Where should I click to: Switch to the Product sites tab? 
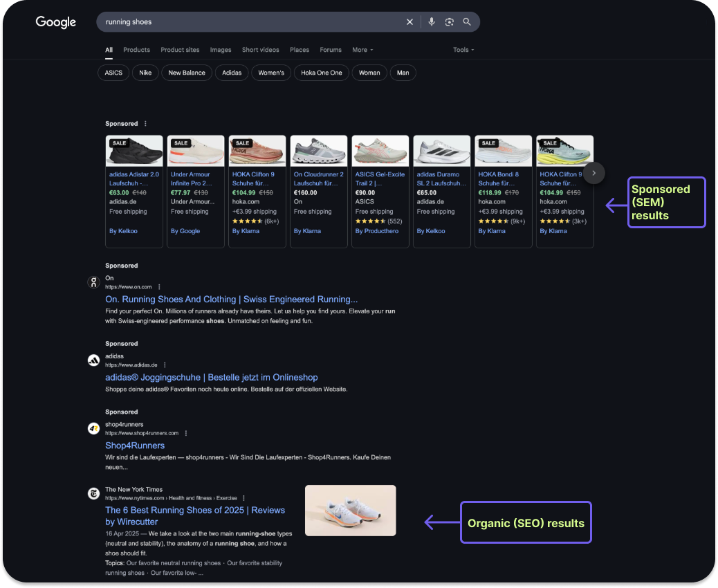tap(180, 50)
